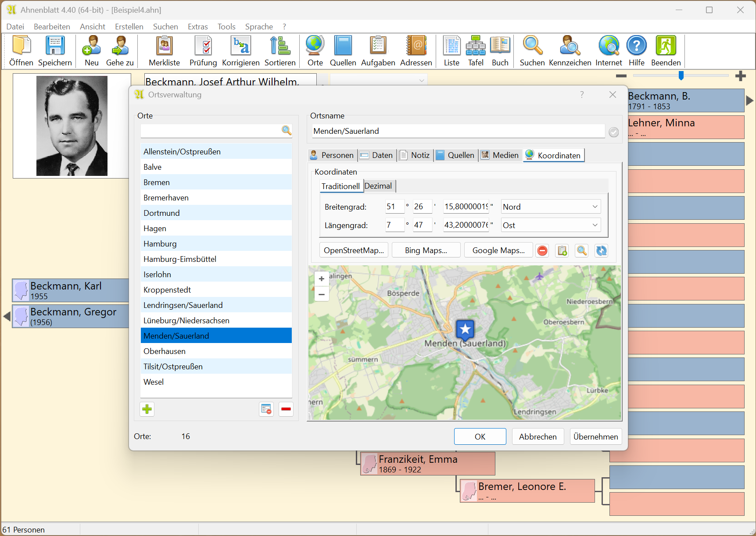The image size is (756, 536).
Task: Click the green plus add place icon
Action: click(147, 409)
